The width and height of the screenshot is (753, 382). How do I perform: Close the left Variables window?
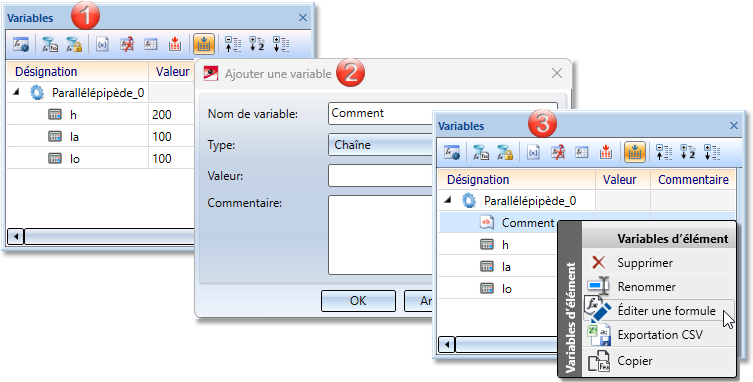click(x=303, y=18)
